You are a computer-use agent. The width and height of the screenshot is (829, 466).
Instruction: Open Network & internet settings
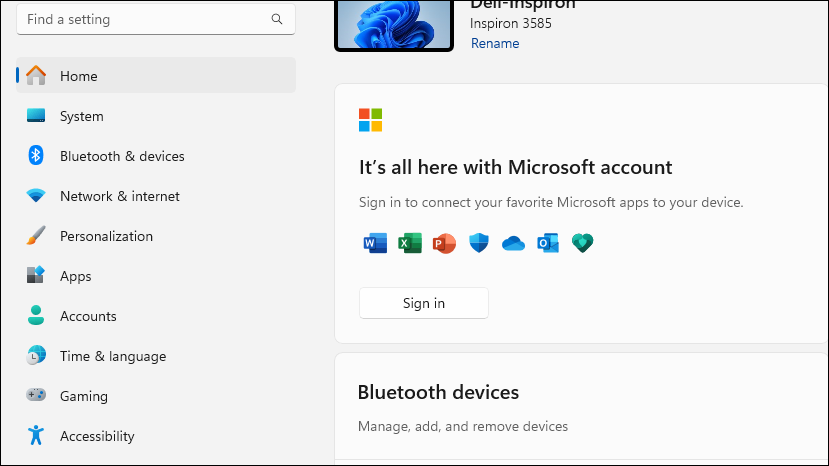click(156, 196)
